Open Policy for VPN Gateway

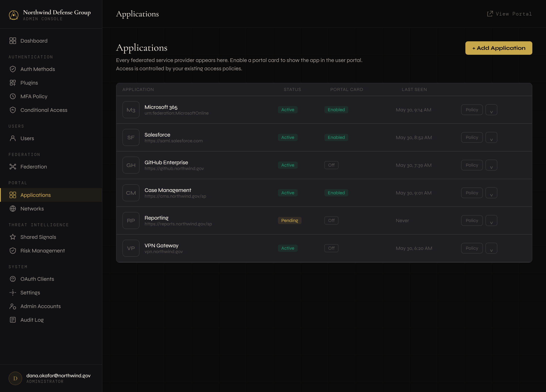click(472, 248)
